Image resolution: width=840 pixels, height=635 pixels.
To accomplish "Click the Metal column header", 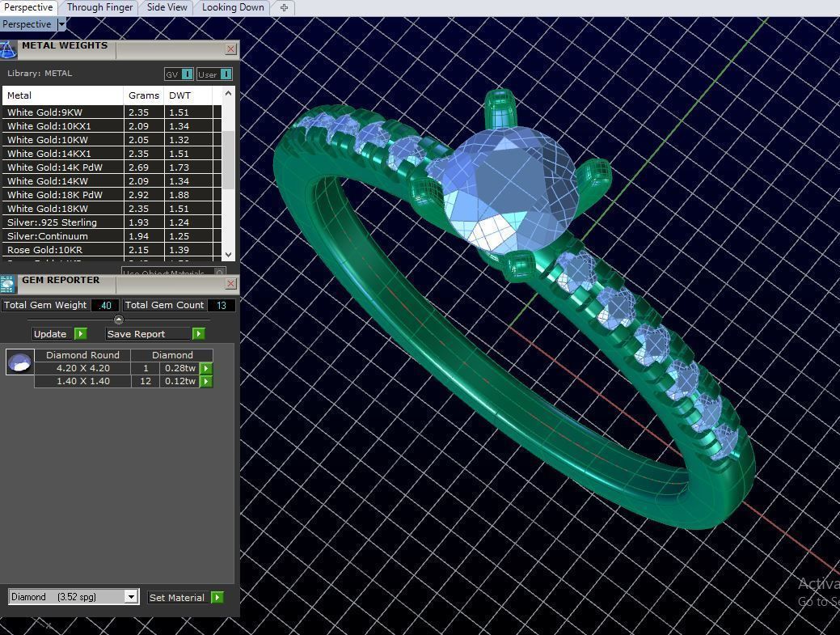I will 63,95.
